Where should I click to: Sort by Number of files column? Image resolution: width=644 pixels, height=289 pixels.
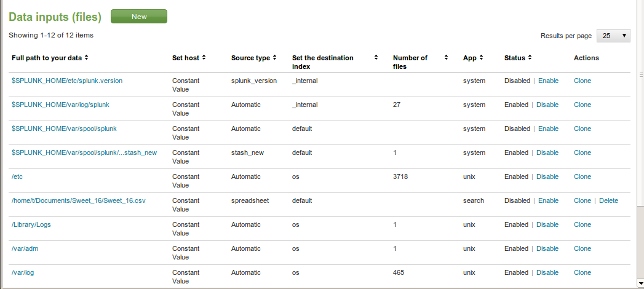(420, 62)
